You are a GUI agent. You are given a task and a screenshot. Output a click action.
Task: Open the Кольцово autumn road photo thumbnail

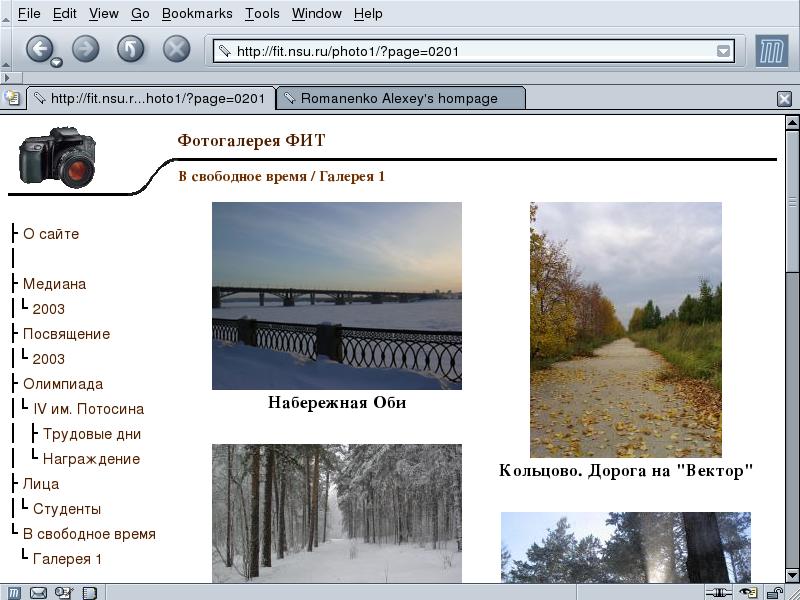(x=626, y=330)
